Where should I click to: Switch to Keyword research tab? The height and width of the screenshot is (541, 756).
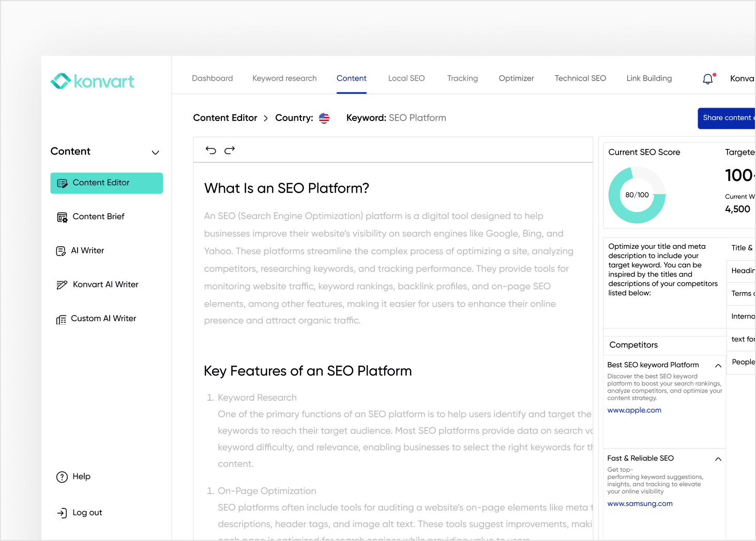coord(284,79)
